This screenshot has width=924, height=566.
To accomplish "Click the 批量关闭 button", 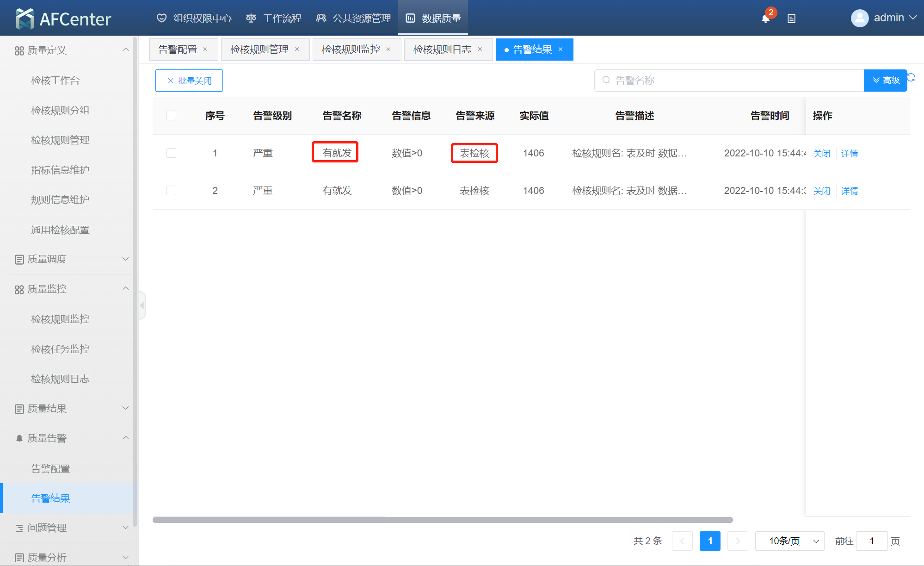I will (189, 81).
